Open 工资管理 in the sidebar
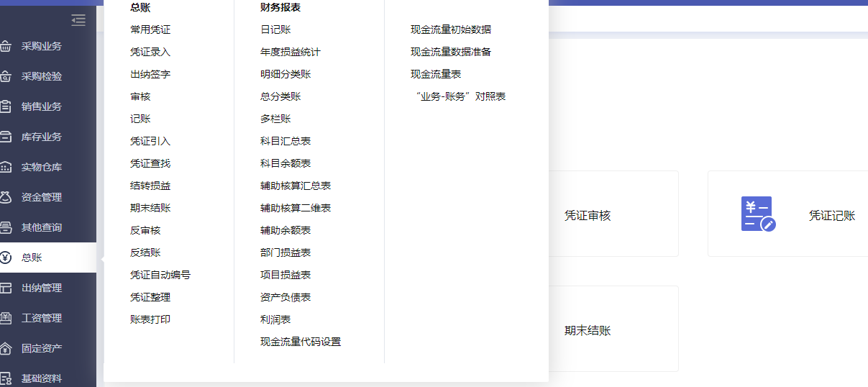Screen dimensions: 868x387 click(x=41, y=318)
